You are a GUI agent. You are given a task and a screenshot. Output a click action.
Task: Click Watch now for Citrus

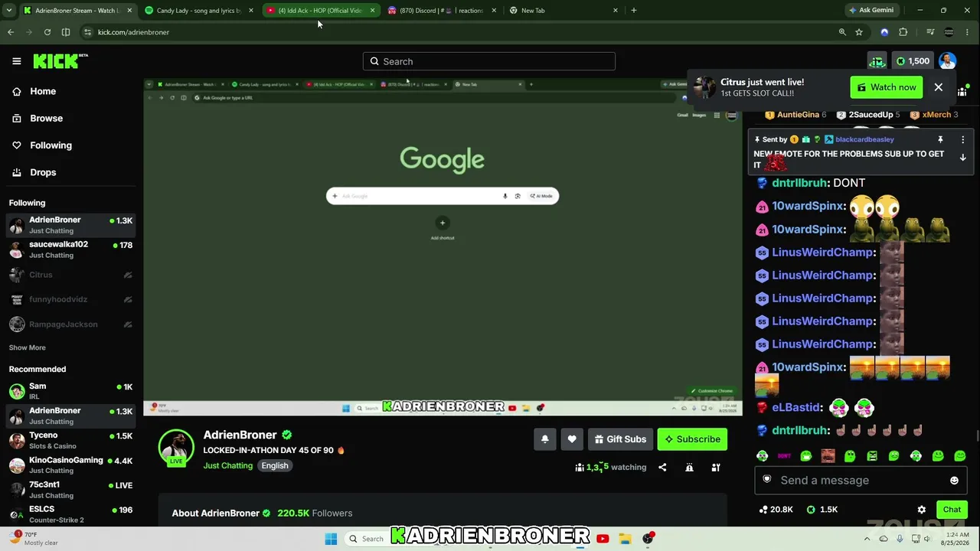(887, 87)
